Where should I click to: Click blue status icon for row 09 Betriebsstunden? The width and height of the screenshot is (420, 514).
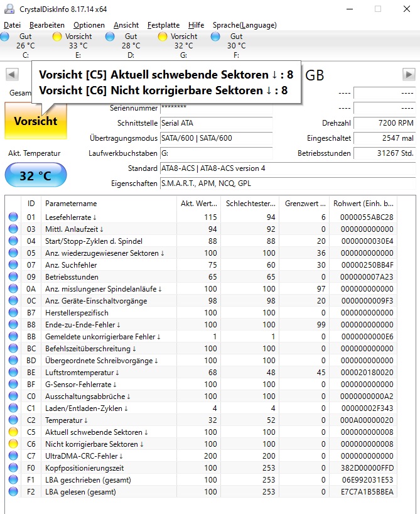[13, 276]
